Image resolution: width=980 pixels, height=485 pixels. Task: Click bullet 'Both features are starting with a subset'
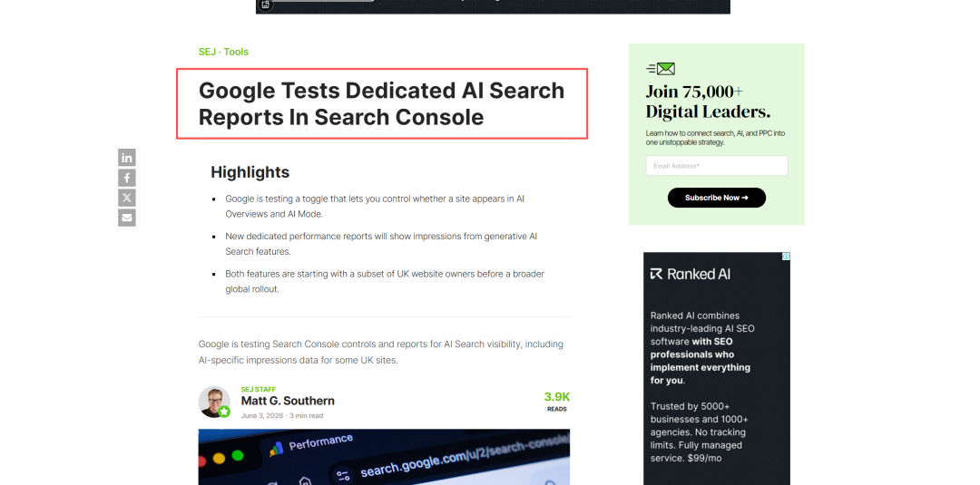point(385,282)
